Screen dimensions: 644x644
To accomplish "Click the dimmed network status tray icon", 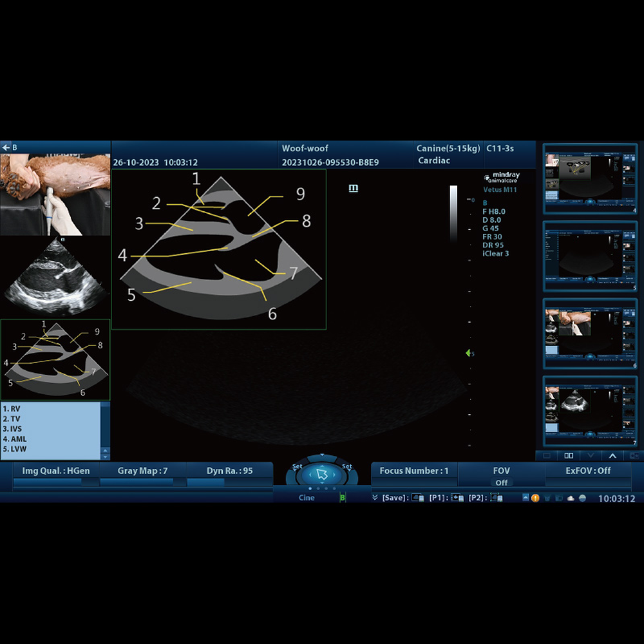I will pyautogui.click(x=547, y=498).
